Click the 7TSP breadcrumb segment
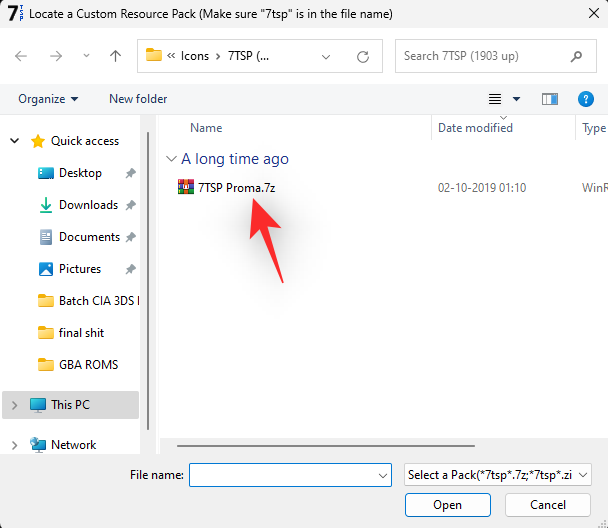Screen dimensions: 608x528 tap(248, 56)
